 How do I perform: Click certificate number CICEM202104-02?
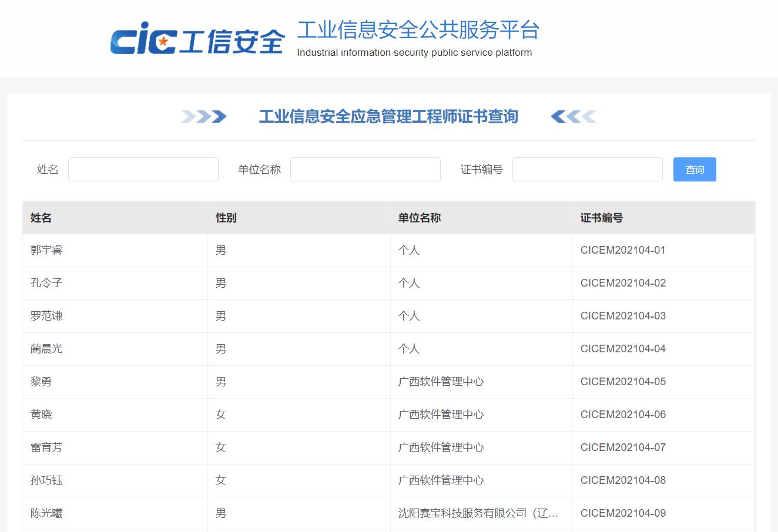[x=623, y=283]
